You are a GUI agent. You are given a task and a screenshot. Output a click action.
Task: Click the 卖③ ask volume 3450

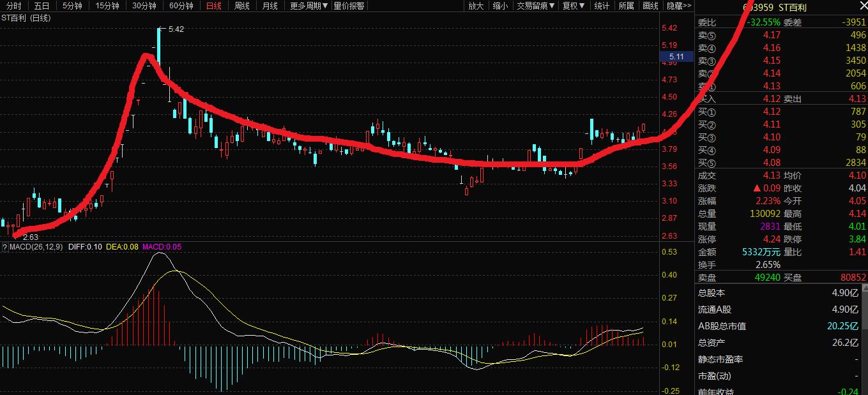pyautogui.click(x=856, y=61)
